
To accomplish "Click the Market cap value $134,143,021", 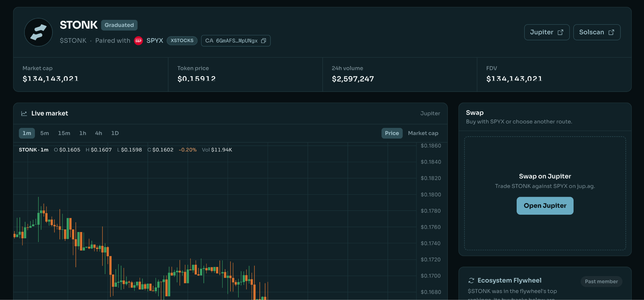I will (51, 79).
